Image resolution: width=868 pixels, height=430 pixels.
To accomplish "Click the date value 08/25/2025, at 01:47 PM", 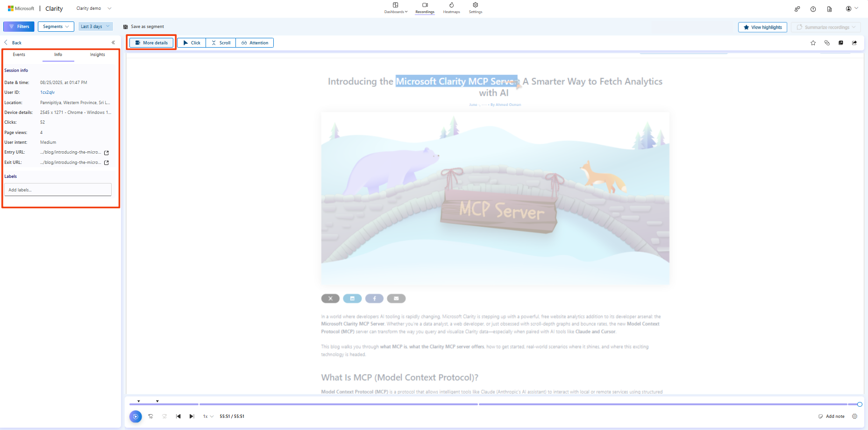I will tap(64, 83).
